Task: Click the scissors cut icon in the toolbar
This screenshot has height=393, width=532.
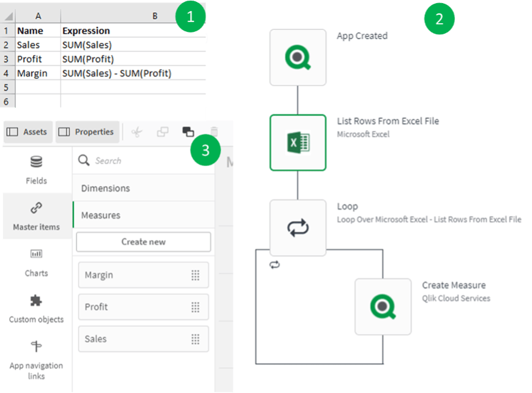Action: pos(137,132)
